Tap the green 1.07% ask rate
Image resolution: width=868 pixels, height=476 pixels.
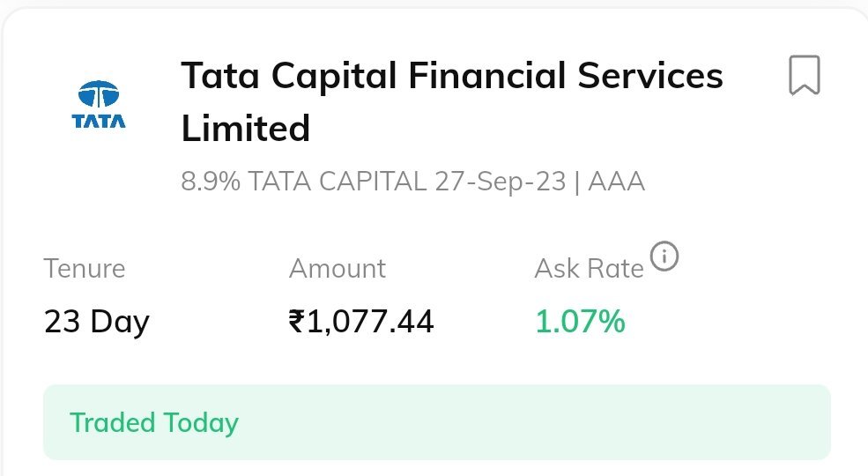coord(580,322)
